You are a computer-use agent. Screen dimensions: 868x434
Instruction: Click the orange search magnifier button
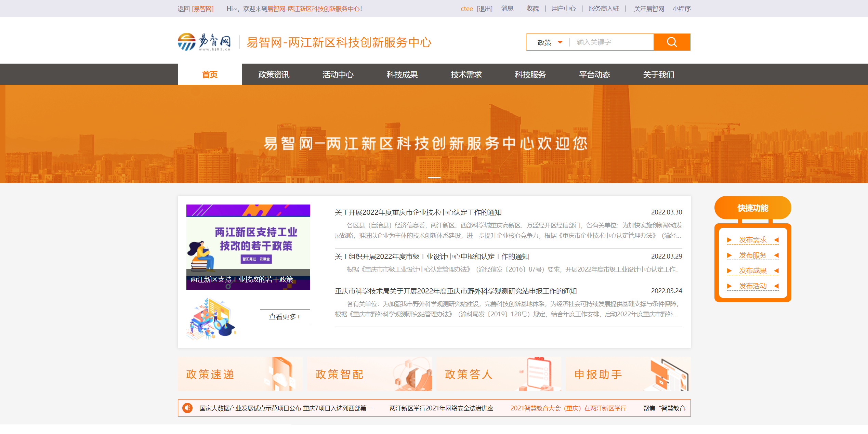point(672,42)
